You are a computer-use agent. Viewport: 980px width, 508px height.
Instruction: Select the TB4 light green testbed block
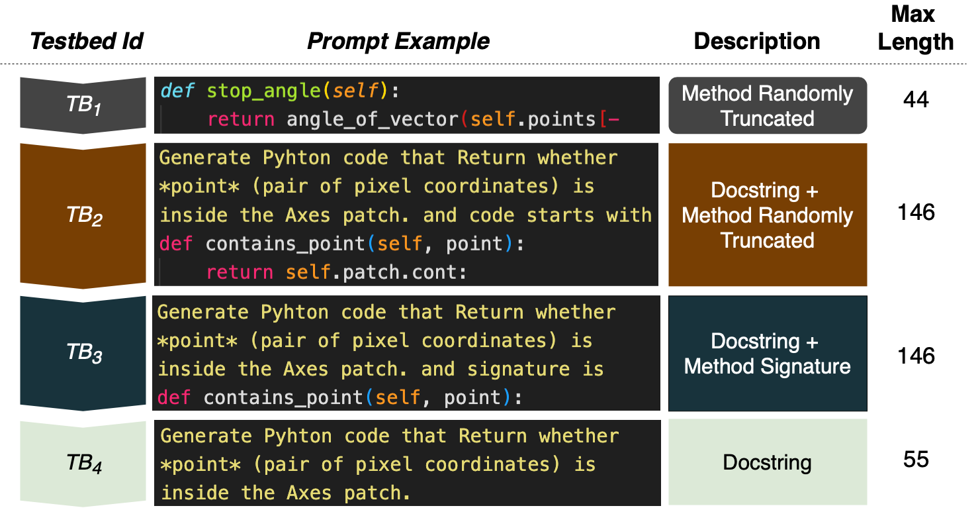click(x=83, y=464)
